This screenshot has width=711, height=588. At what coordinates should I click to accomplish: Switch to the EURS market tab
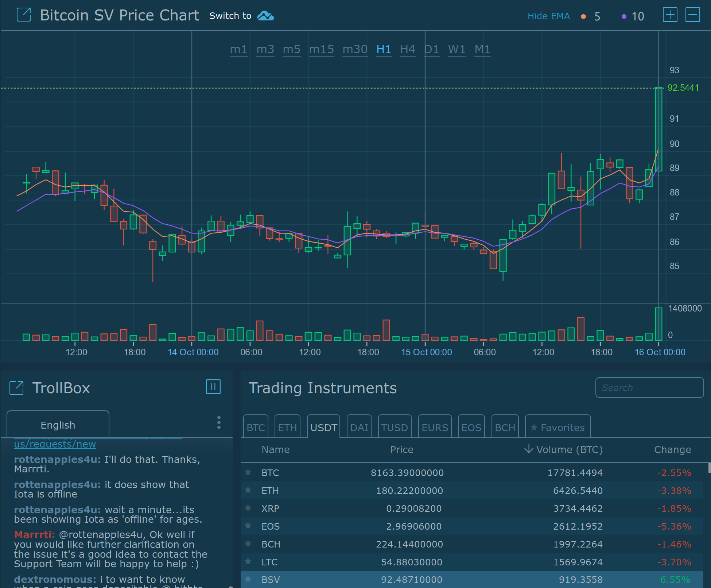[x=435, y=426]
